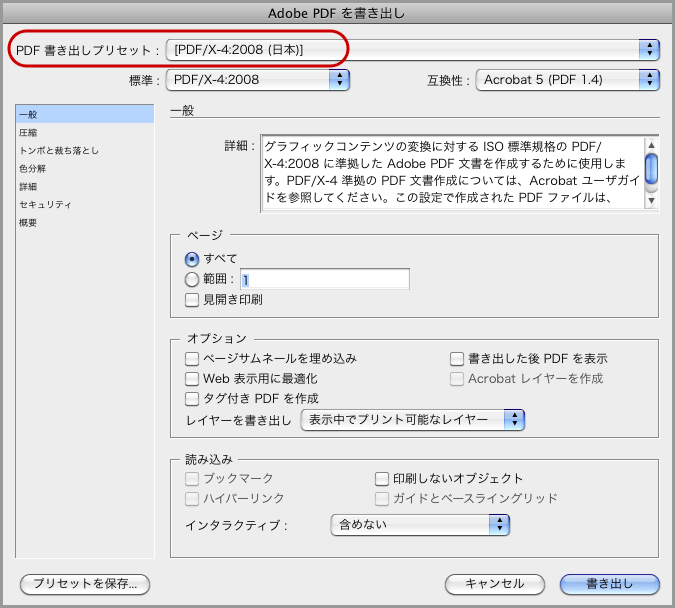Click the キャンセル button
The image size is (675, 608).
(x=495, y=584)
